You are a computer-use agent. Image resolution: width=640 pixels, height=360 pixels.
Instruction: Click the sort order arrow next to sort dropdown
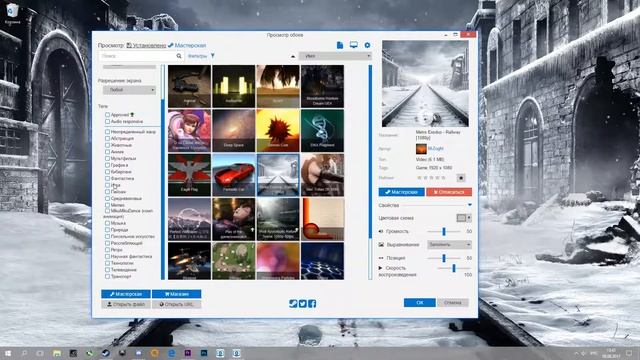293,56
